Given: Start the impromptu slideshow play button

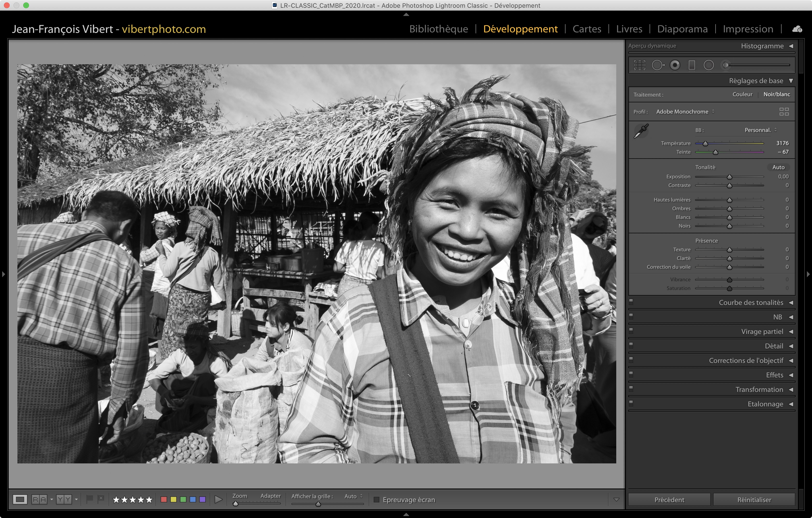Looking at the screenshot, I should pos(218,499).
